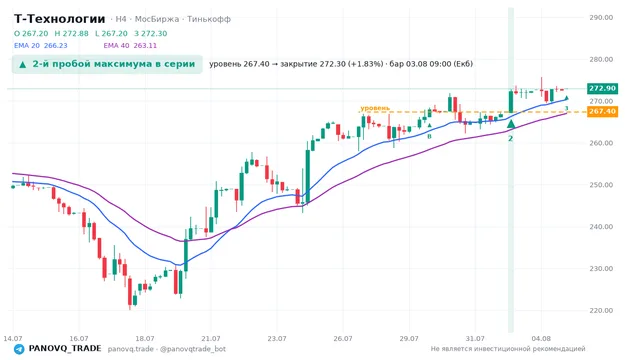Click the small triangle marker labeled 3
The image size is (640, 360).
pos(566,98)
